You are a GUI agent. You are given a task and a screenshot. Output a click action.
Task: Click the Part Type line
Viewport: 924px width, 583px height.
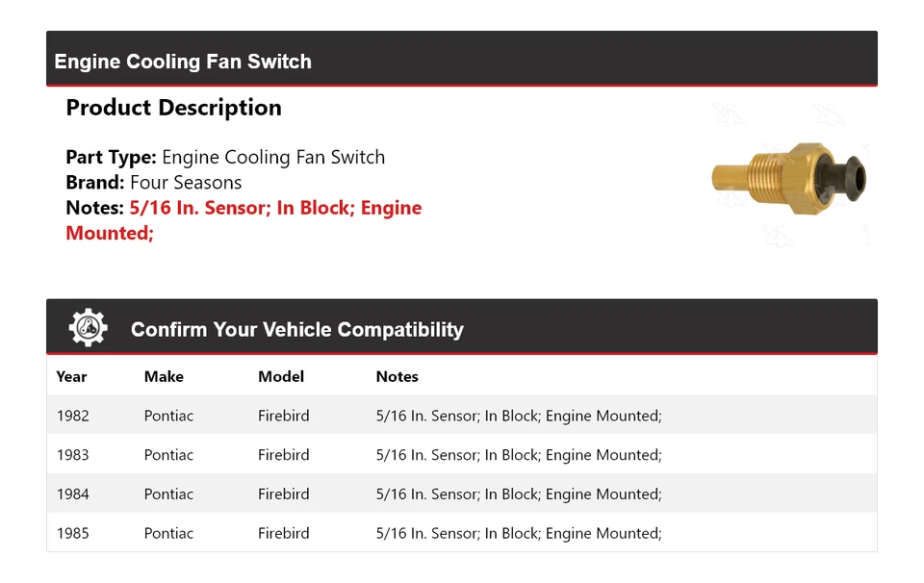click(x=225, y=157)
